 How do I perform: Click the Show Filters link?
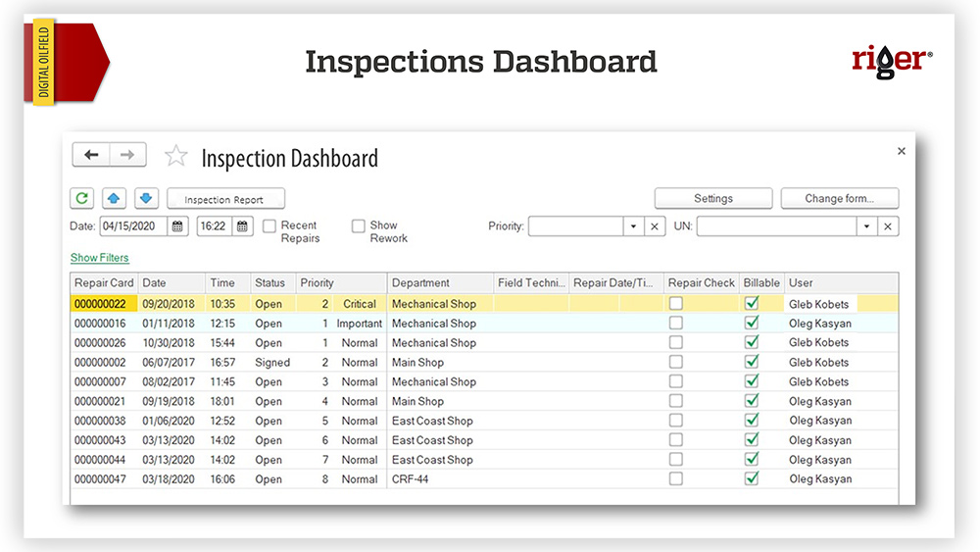(99, 258)
